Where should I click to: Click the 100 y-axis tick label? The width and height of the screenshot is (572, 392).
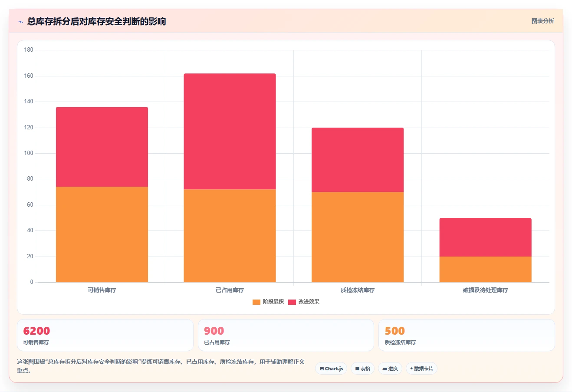(x=29, y=153)
